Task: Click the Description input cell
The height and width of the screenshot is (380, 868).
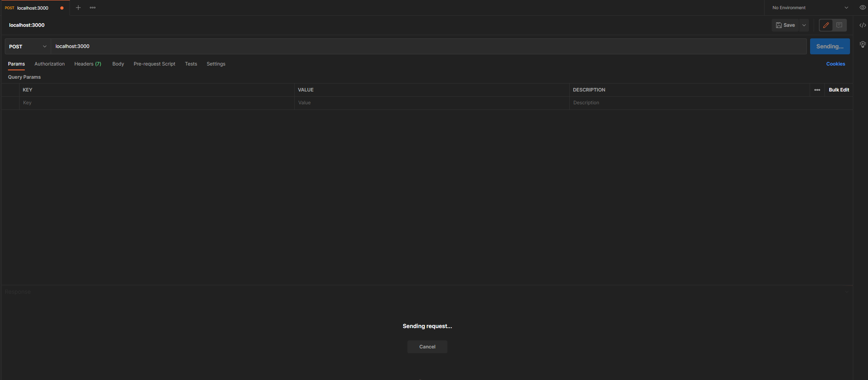Action: [x=711, y=103]
